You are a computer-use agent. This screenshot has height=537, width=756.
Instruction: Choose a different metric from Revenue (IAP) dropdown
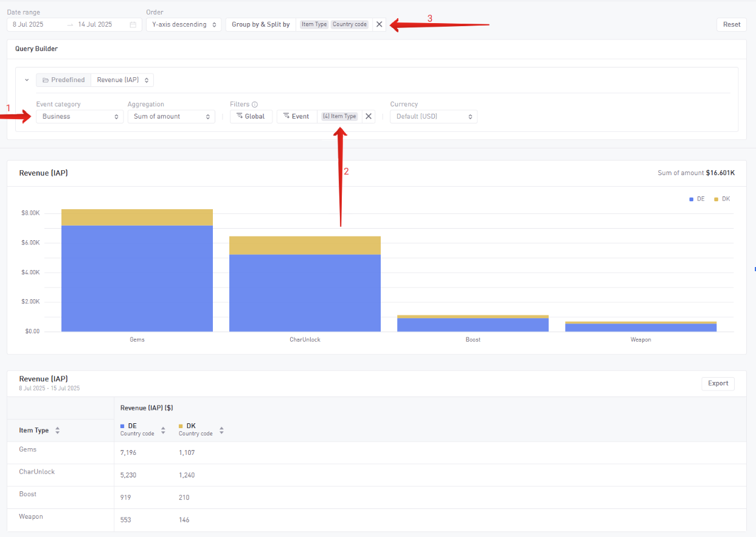(x=122, y=80)
